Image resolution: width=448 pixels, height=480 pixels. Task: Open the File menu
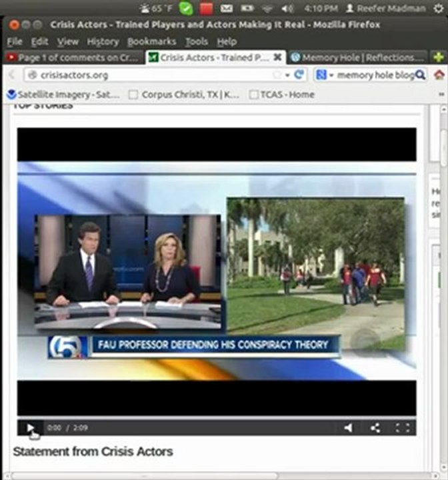point(15,41)
